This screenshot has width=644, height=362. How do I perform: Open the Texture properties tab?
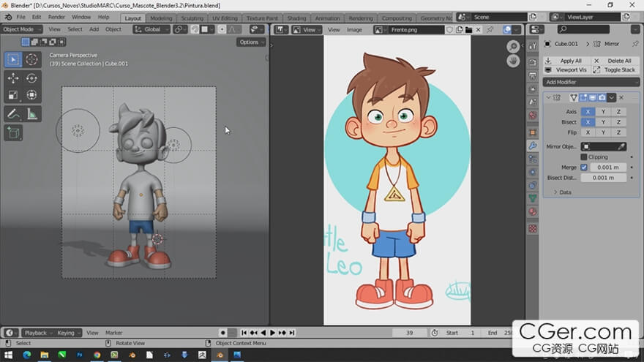click(533, 229)
